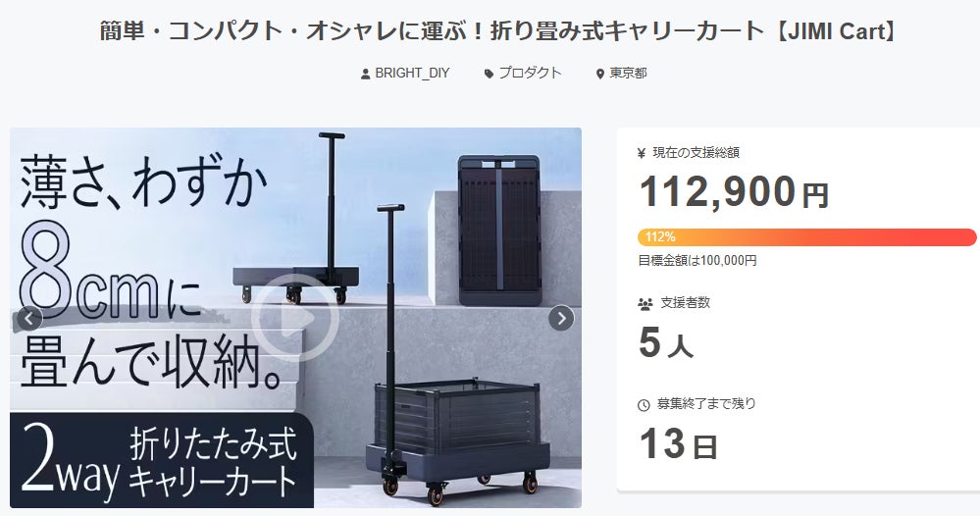This screenshot has height=516, width=980.
Task: Click the 112,900円 total amount
Action: (734, 191)
